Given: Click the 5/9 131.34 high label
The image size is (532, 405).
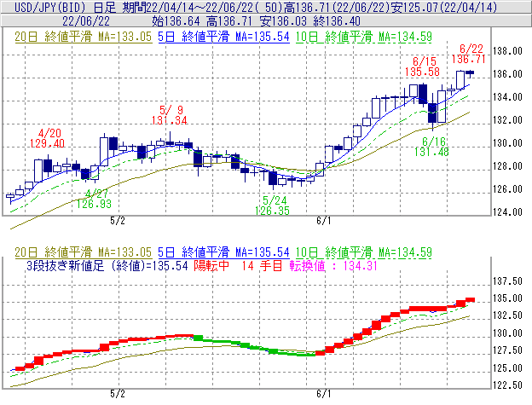Looking at the screenshot, I should pyautogui.click(x=170, y=115).
